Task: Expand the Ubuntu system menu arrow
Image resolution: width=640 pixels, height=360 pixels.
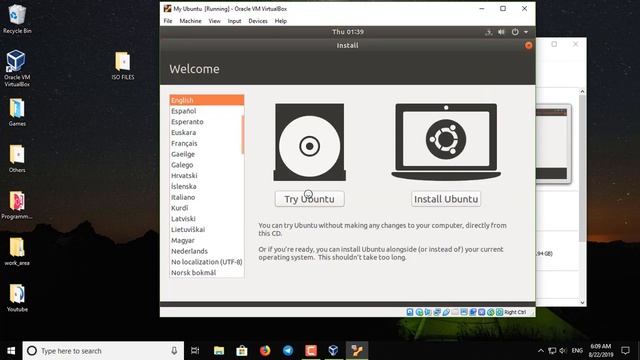Action: [x=526, y=32]
